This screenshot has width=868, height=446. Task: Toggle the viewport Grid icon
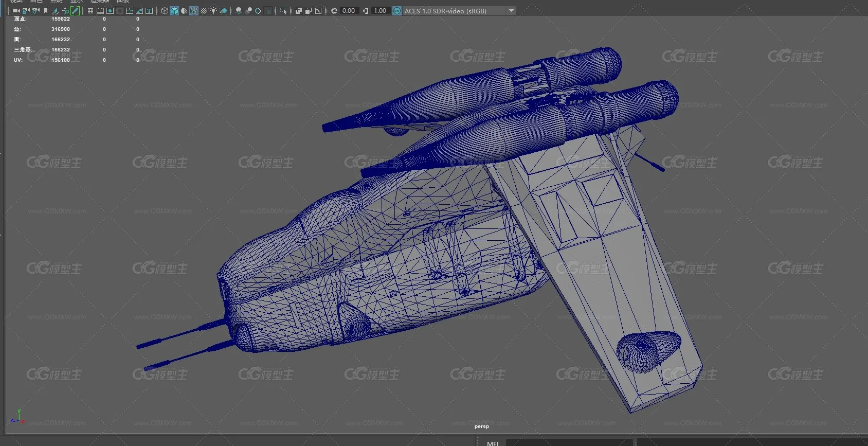[91, 11]
